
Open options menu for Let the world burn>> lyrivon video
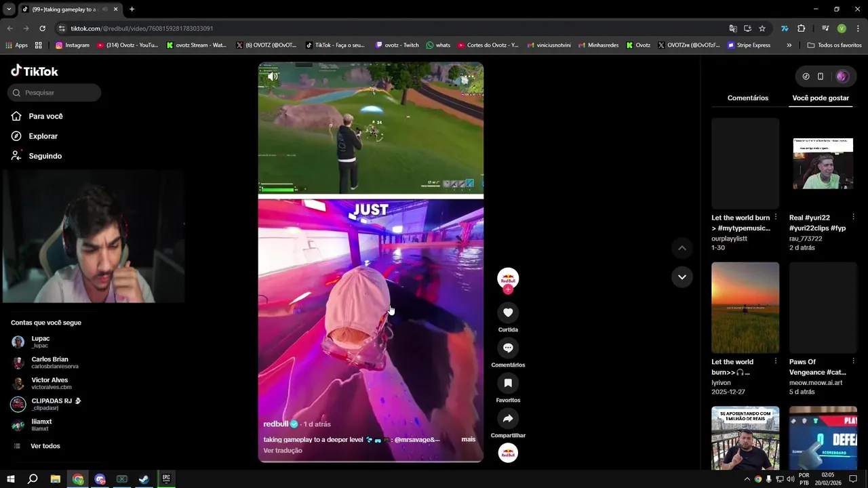(x=776, y=361)
